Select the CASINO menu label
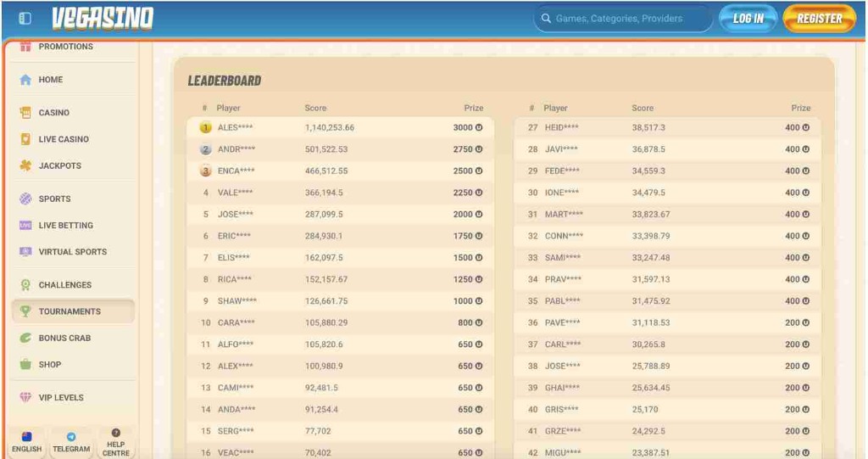Image resolution: width=868 pixels, height=459 pixels. pyautogui.click(x=54, y=113)
